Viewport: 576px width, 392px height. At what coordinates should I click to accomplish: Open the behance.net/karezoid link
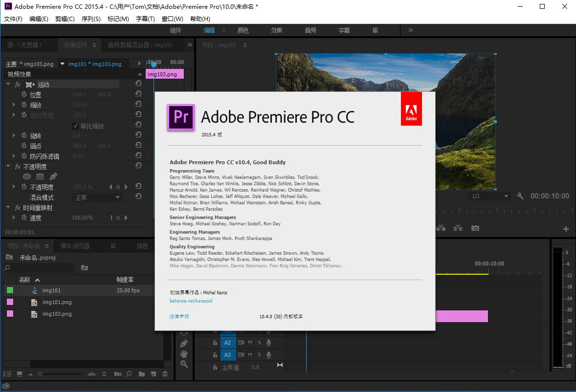(191, 301)
